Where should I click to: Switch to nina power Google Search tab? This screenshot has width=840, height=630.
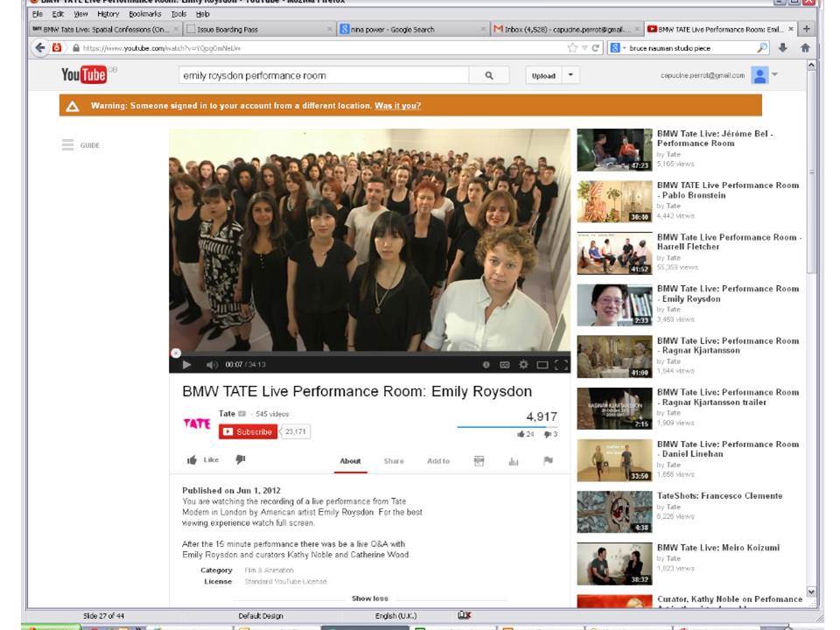coord(412,30)
